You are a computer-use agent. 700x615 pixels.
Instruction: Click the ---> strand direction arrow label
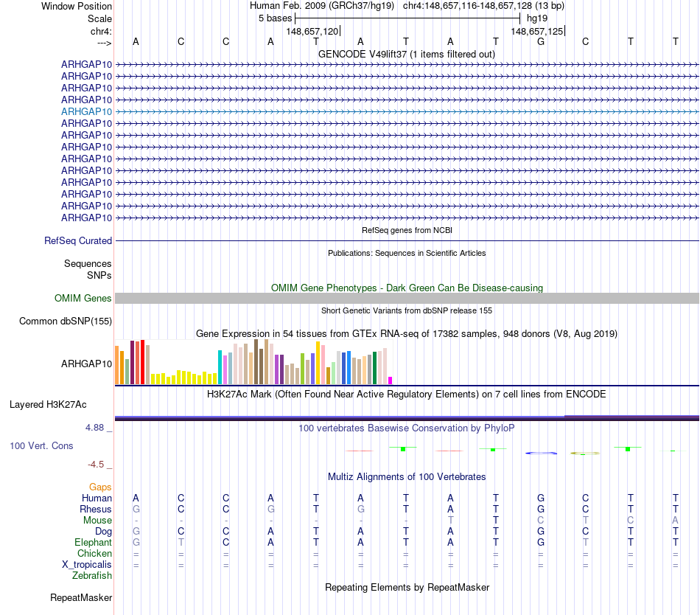[x=104, y=43]
